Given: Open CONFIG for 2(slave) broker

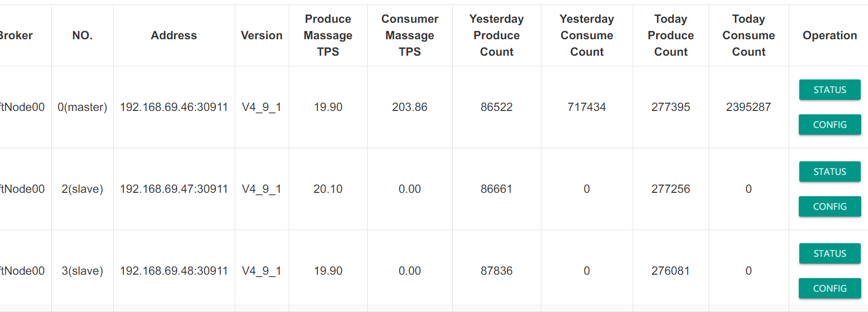Looking at the screenshot, I should click(x=829, y=206).
